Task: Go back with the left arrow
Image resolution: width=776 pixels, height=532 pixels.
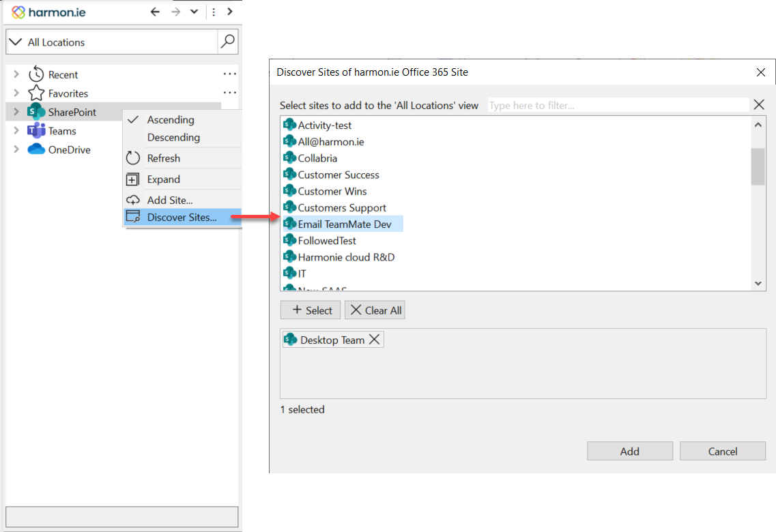Action: [x=155, y=12]
